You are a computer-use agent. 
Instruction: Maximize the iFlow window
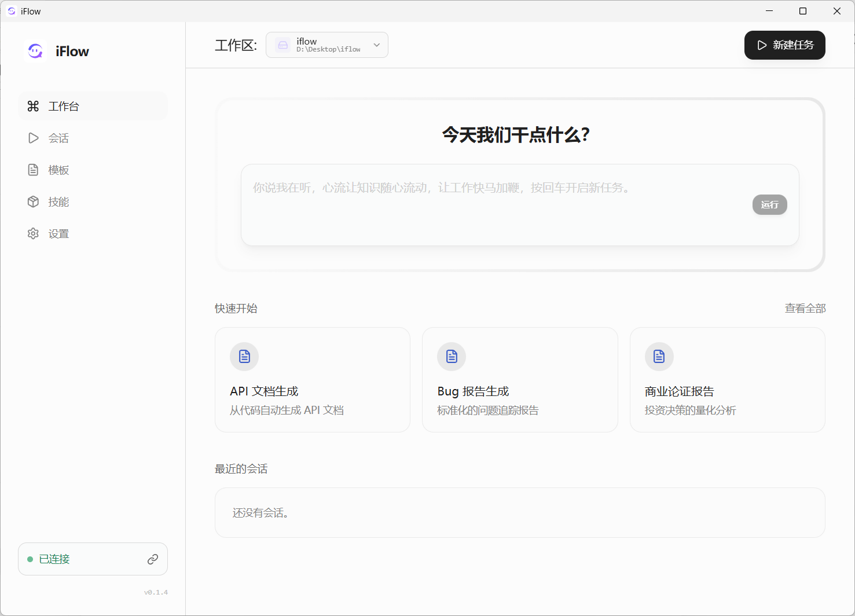click(x=803, y=11)
